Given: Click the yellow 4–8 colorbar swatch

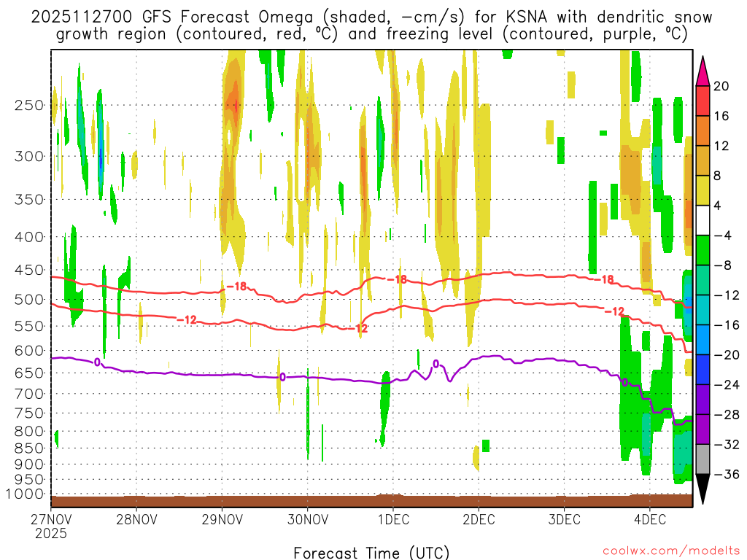Looking at the screenshot, I should [703, 190].
